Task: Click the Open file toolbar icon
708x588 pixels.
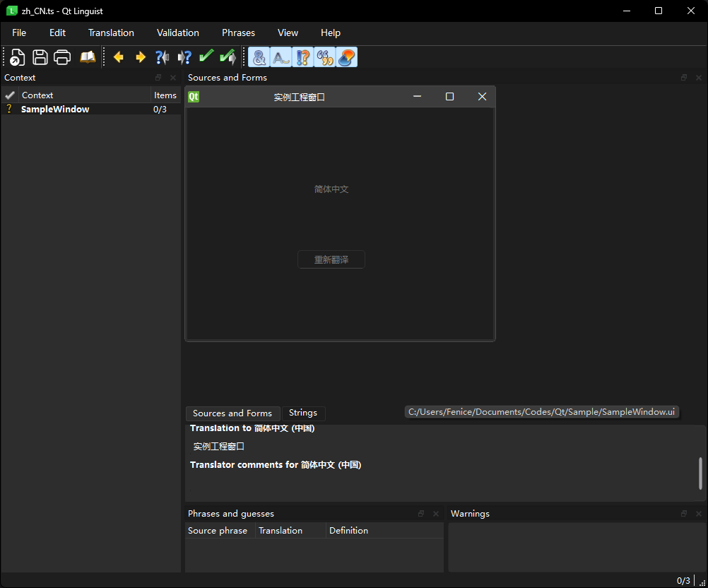Action: 18,57
